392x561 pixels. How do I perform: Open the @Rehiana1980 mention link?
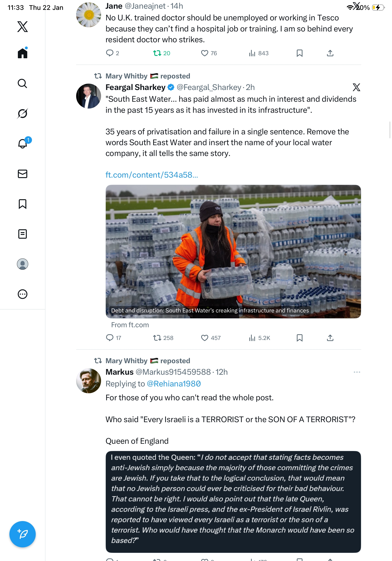tap(173, 384)
